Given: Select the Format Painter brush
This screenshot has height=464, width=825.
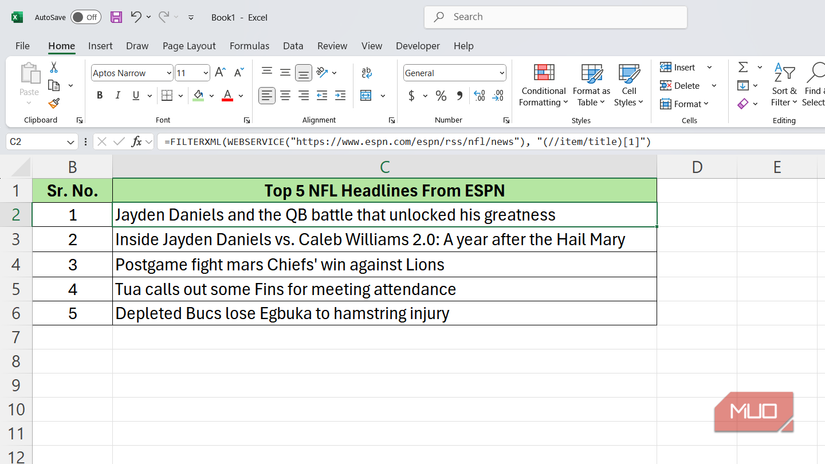Looking at the screenshot, I should pos(54,103).
